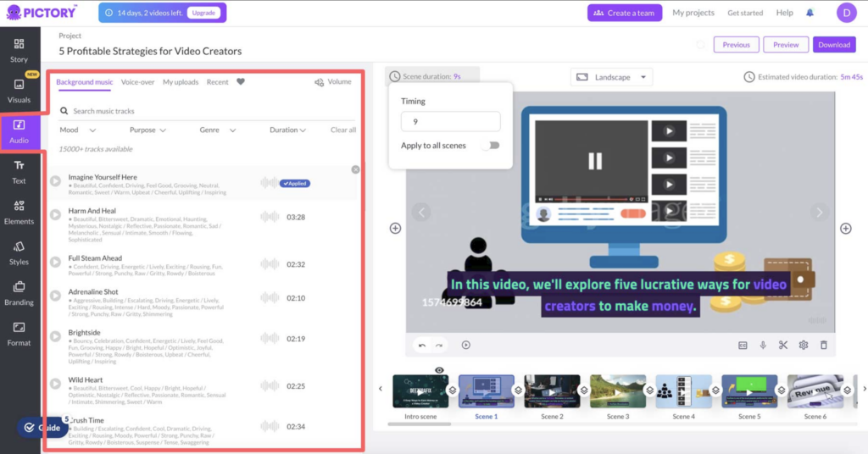Click the Preview button
The image size is (868, 454).
(x=786, y=45)
